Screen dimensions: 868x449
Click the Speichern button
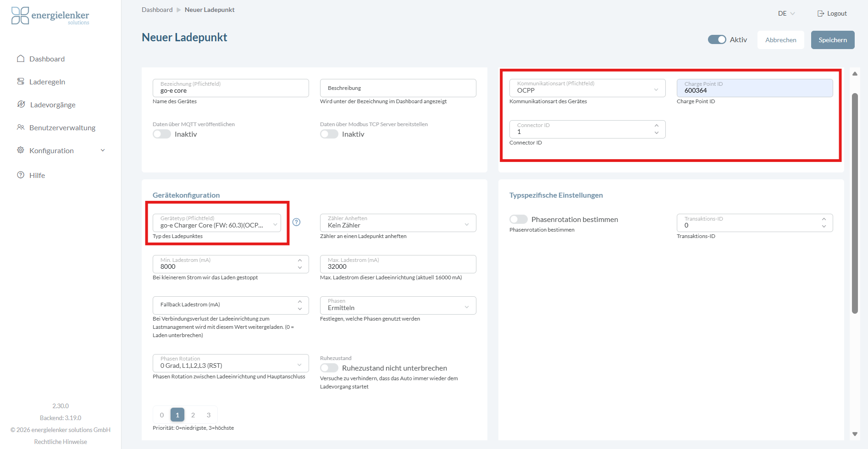[x=832, y=40]
